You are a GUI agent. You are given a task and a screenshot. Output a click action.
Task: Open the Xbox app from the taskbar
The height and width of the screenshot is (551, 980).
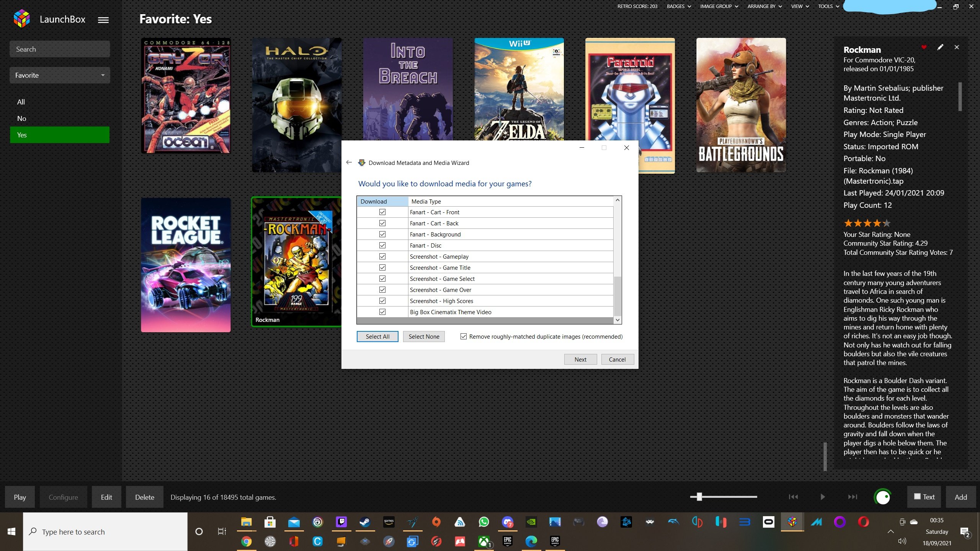click(484, 541)
